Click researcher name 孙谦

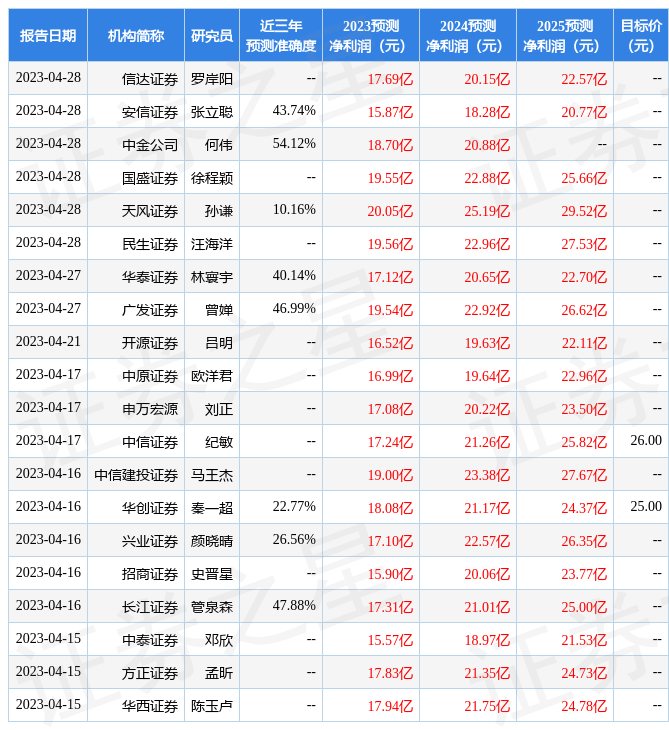tap(219, 211)
